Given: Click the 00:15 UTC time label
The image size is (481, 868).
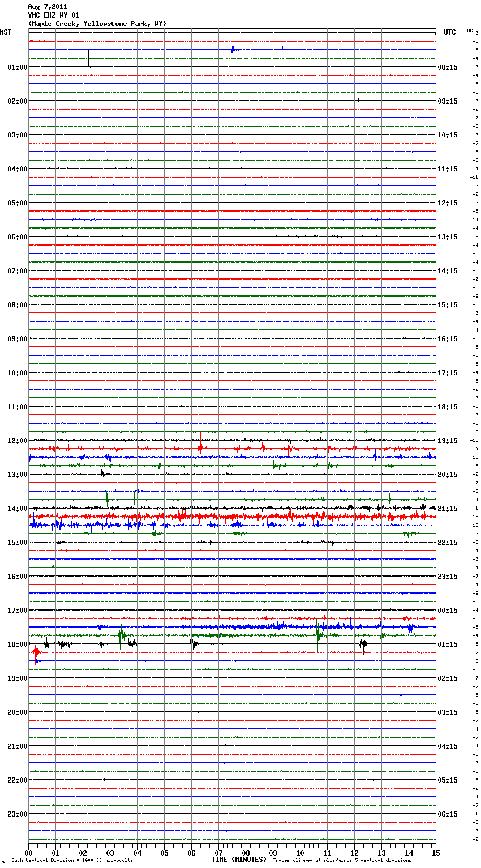Looking at the screenshot, I should pyautogui.click(x=448, y=611).
